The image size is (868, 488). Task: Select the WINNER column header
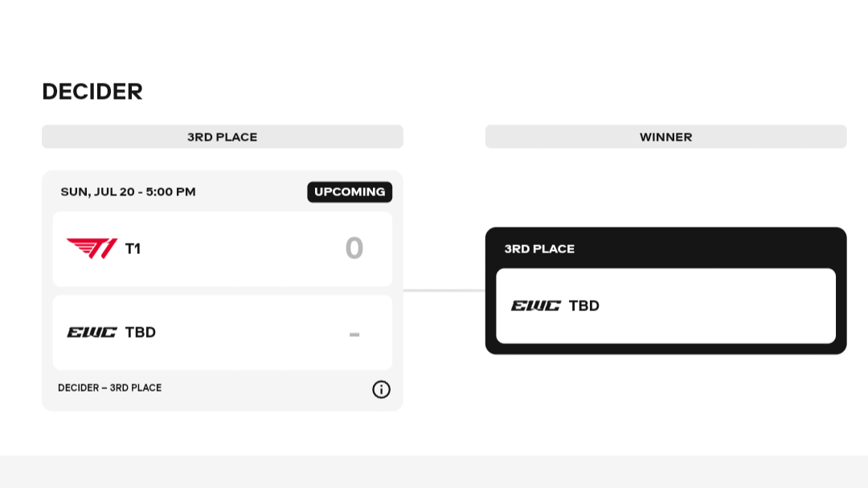pos(665,137)
